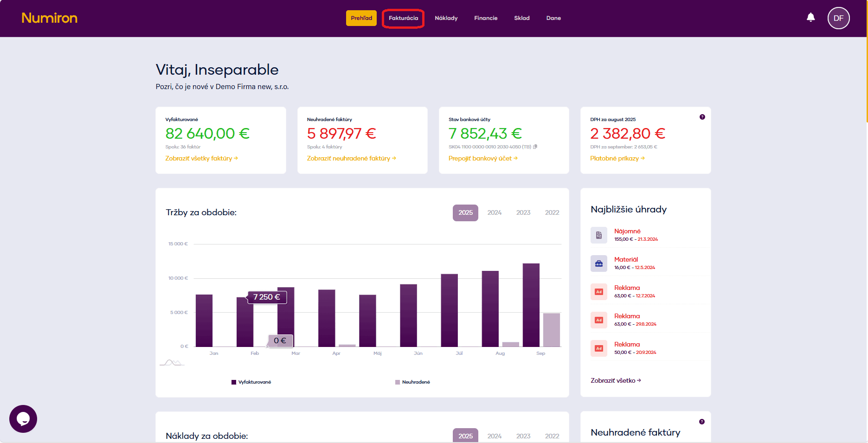Toggle the Neuhradené legend series
Viewport: 868px width, 443px height.
point(412,382)
